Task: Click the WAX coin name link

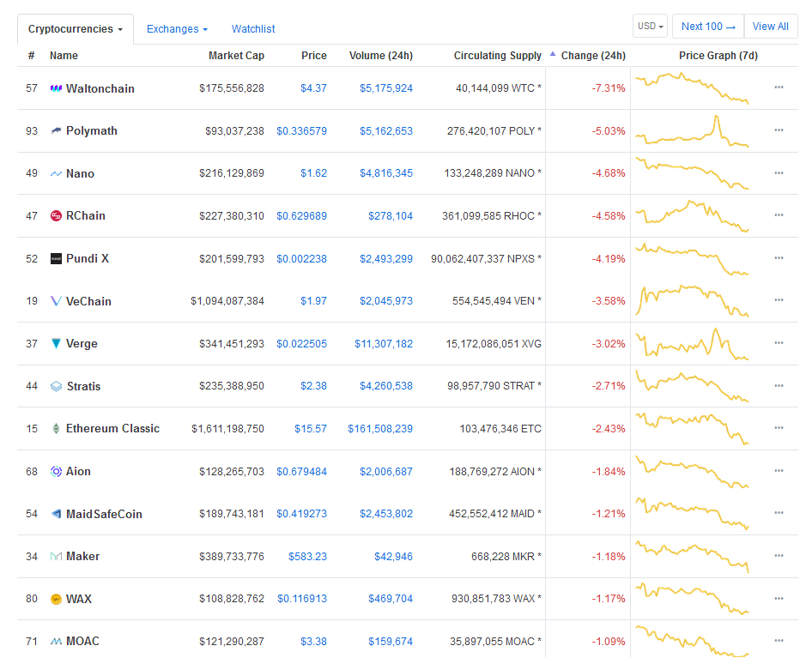Action: 79,599
